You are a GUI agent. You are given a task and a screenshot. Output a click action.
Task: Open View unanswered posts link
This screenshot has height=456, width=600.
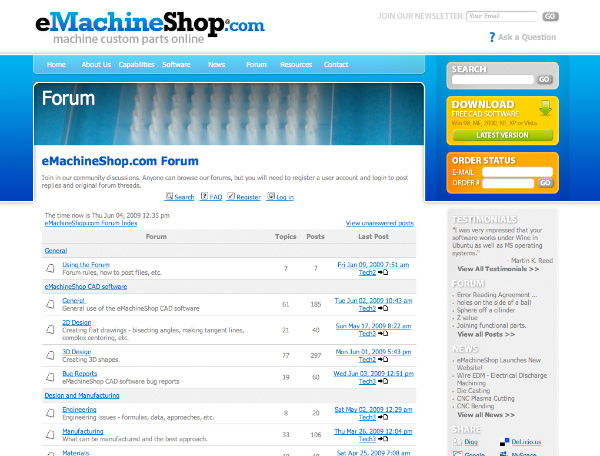tap(379, 223)
